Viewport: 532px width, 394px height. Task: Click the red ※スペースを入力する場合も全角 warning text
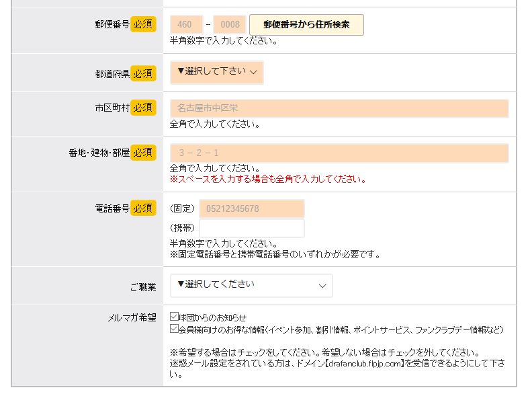point(268,179)
